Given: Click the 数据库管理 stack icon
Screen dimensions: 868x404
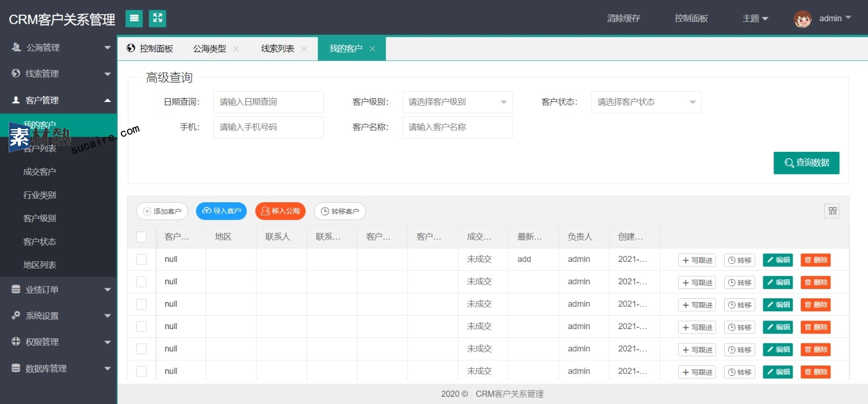Looking at the screenshot, I should tap(16, 368).
